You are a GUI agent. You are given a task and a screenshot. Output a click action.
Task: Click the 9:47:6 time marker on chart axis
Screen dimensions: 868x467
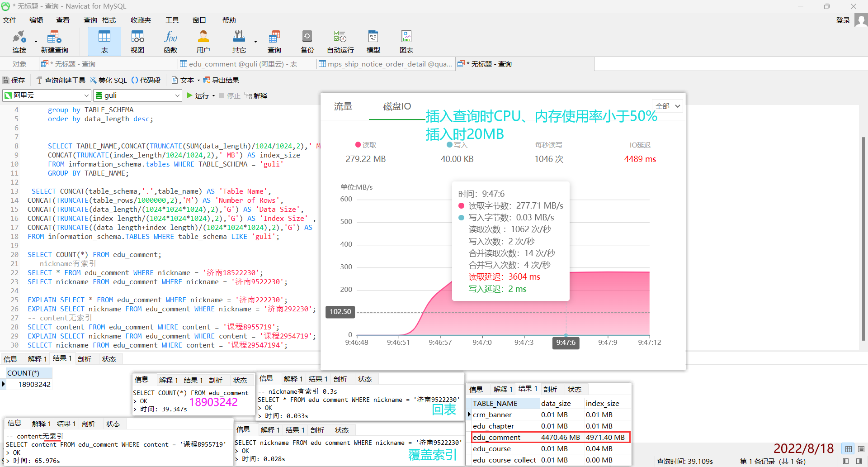click(x=566, y=343)
